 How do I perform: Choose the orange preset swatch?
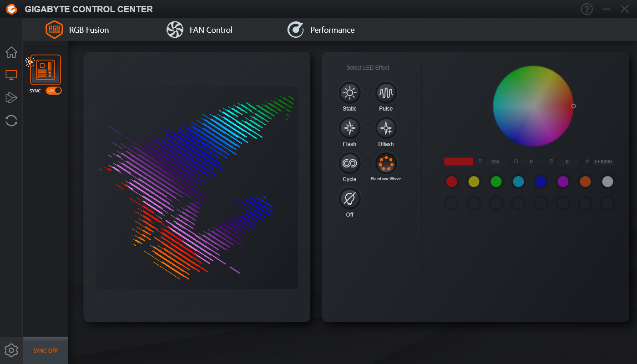[x=585, y=182]
